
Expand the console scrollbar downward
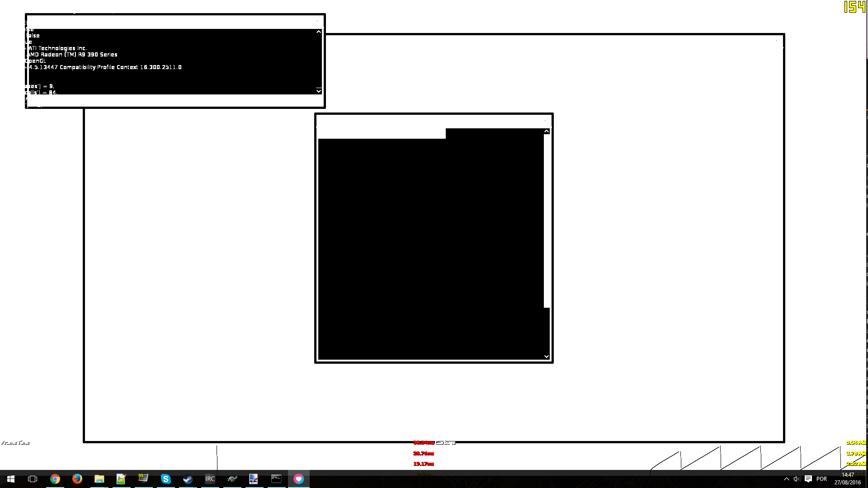(318, 91)
